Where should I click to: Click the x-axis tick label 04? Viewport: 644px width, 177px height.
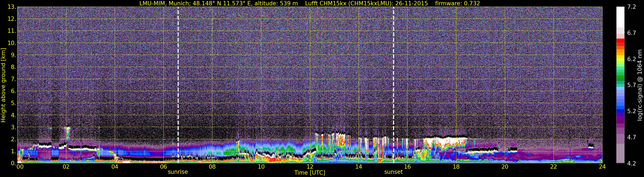point(115,167)
